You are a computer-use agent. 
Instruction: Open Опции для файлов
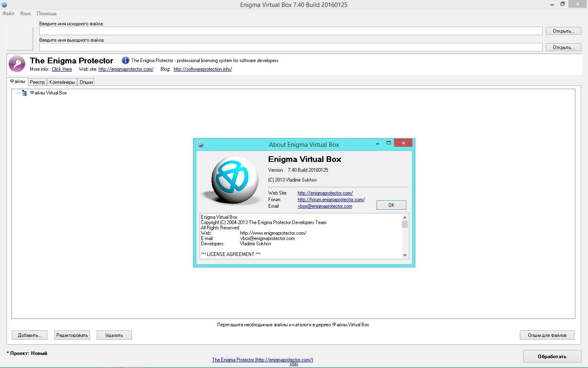(547, 335)
